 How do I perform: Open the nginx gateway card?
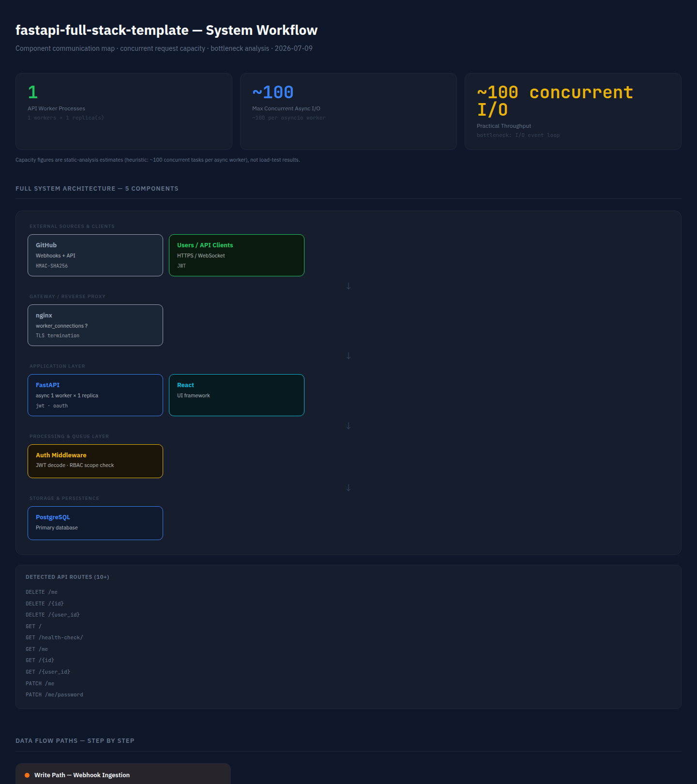pos(95,325)
